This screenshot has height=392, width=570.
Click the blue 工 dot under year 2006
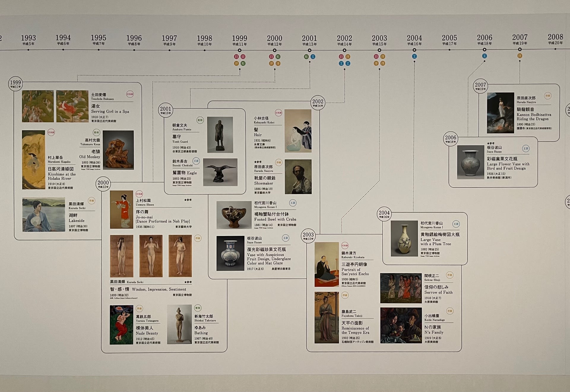484,56
